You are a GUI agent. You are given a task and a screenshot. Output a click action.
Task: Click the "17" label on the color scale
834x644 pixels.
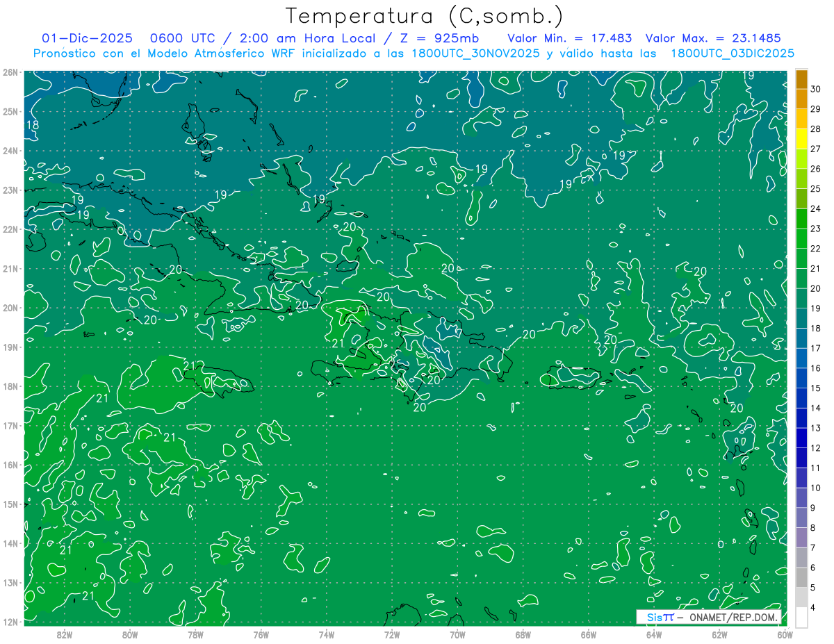[x=816, y=348]
